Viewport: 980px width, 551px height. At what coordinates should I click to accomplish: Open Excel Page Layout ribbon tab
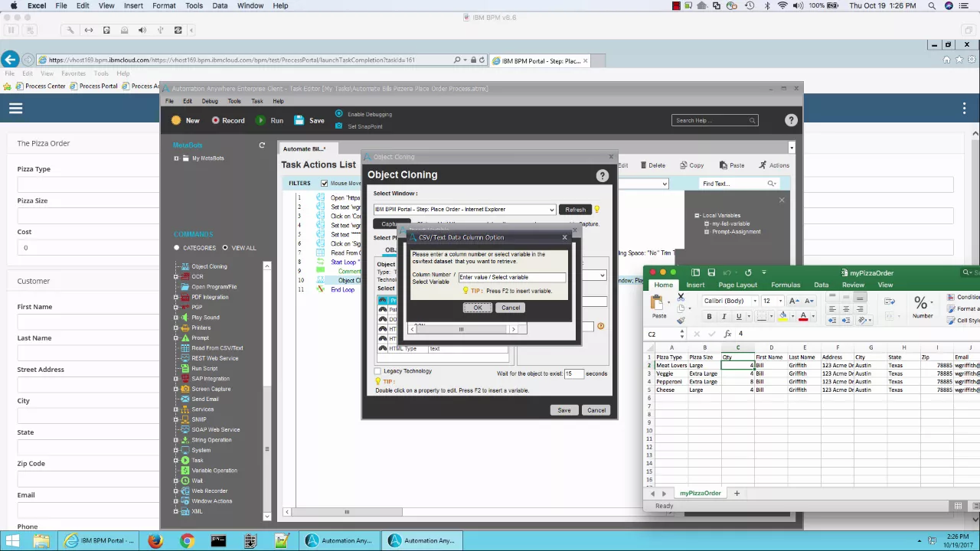(x=737, y=285)
